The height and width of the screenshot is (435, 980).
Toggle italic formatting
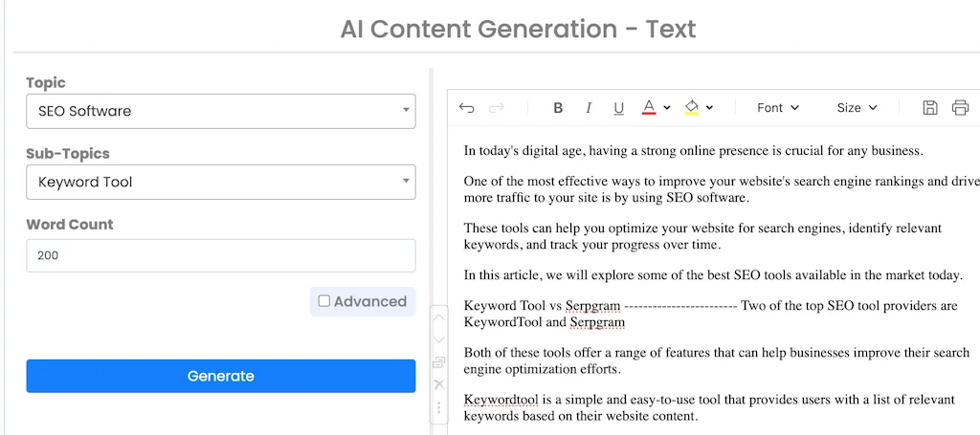coord(589,108)
